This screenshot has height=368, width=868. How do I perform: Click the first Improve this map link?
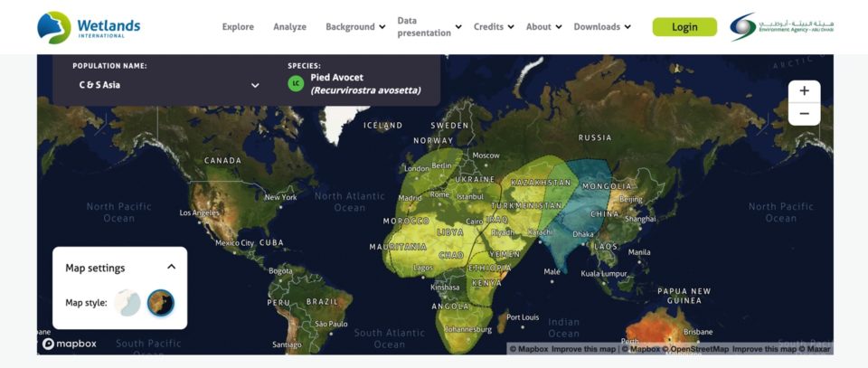pos(583,349)
